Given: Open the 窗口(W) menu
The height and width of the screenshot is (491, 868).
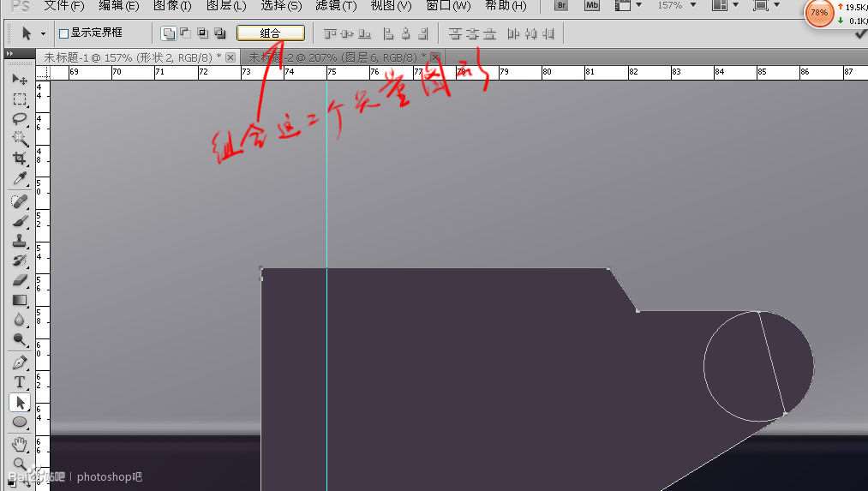Looking at the screenshot, I should point(448,6).
